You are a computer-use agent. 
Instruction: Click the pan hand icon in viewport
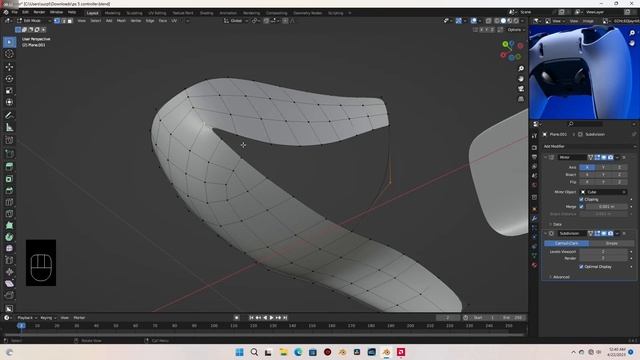pos(521,79)
